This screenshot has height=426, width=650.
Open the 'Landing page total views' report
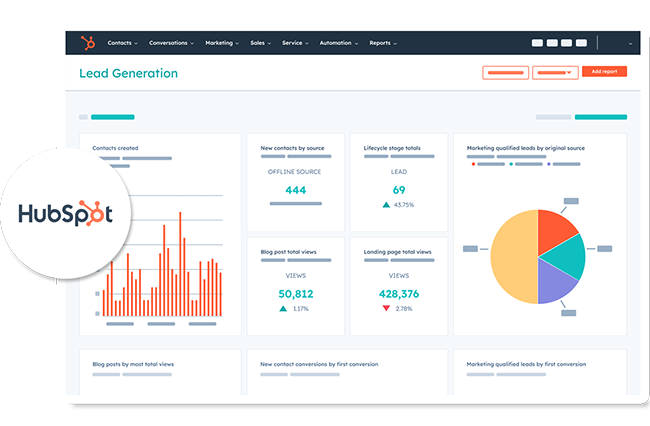[x=397, y=252]
